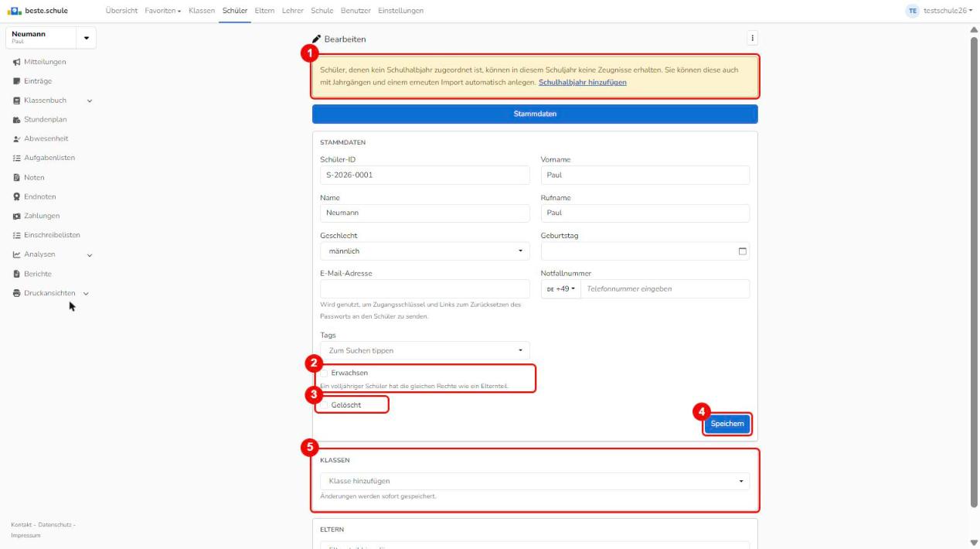The width and height of the screenshot is (980, 549).
Task: Click the Abwesenheit person icon
Action: (17, 139)
